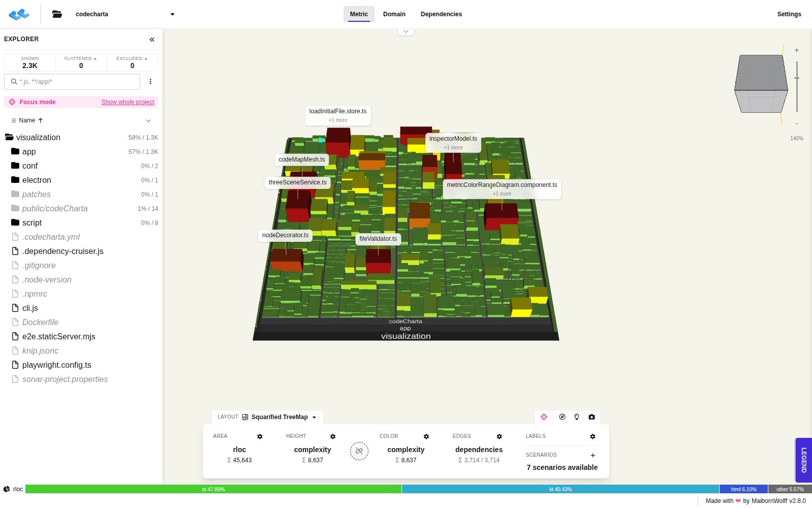Open Area metric settings gear
The height and width of the screenshot is (508, 812).
[260, 436]
